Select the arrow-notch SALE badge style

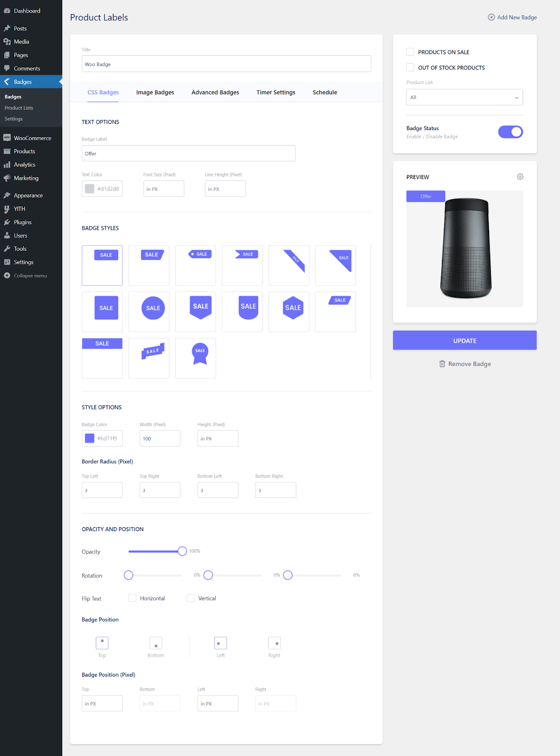tap(242, 266)
